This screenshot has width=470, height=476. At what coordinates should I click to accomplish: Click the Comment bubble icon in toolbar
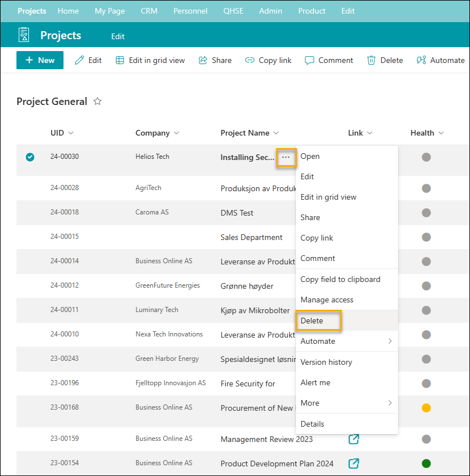click(309, 60)
